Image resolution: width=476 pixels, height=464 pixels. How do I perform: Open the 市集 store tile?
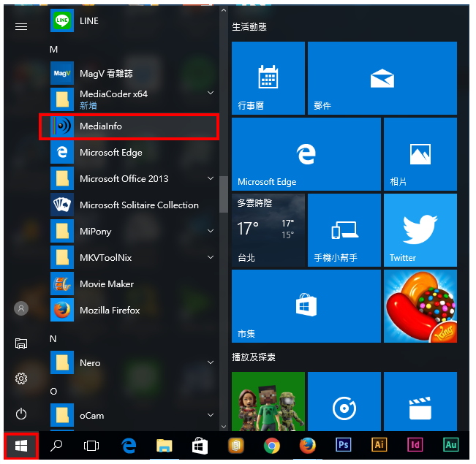pos(306,306)
